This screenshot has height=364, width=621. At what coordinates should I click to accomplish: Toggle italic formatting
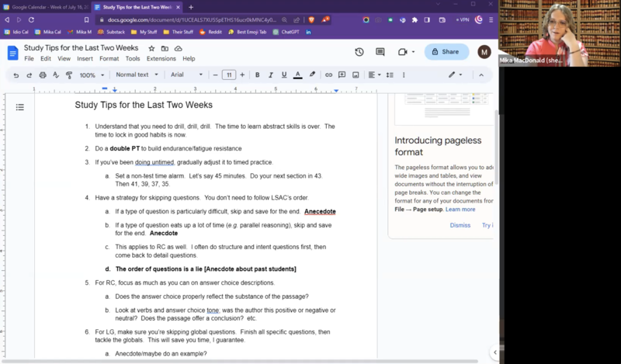(x=271, y=75)
